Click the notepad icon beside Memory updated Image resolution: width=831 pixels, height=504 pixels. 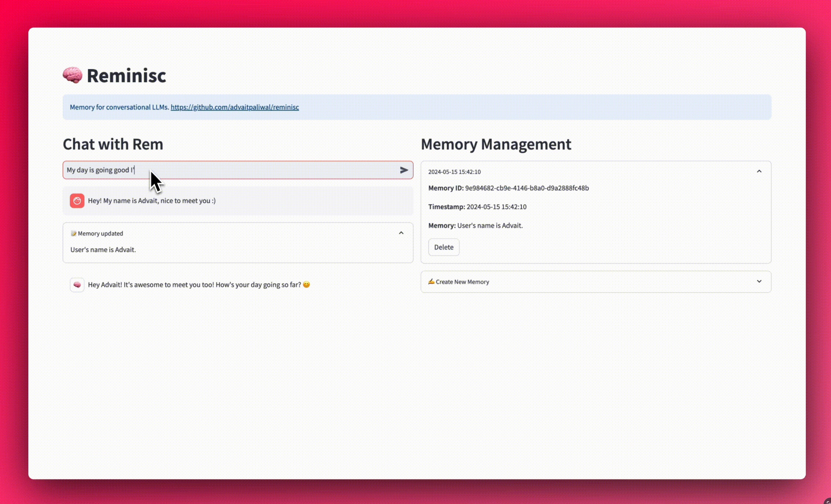pos(73,234)
